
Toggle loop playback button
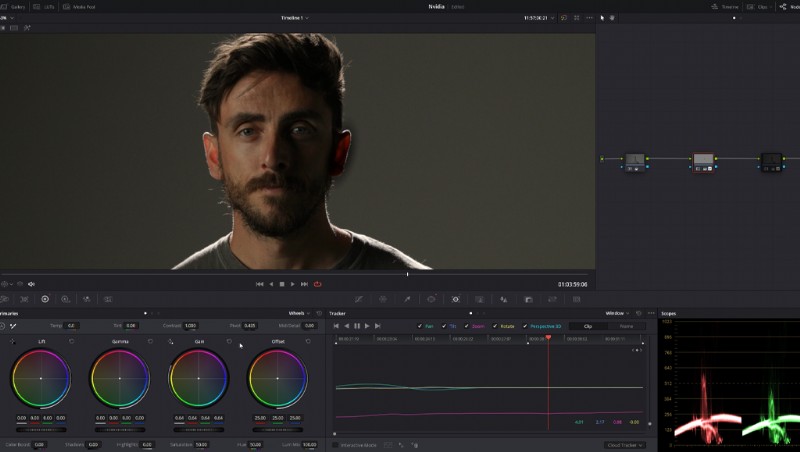(x=317, y=284)
